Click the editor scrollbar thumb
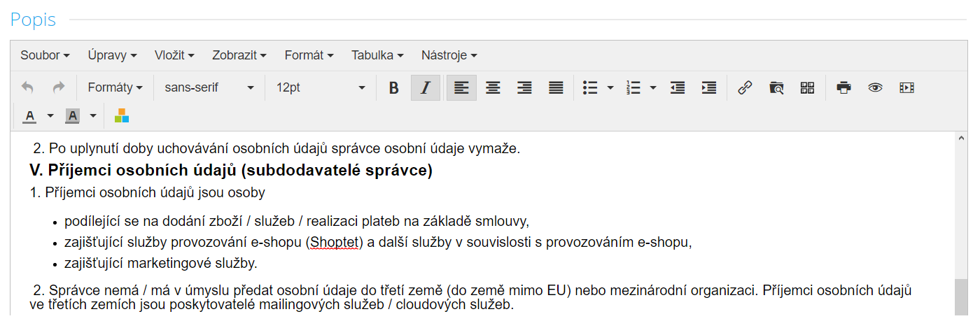 coord(961,297)
